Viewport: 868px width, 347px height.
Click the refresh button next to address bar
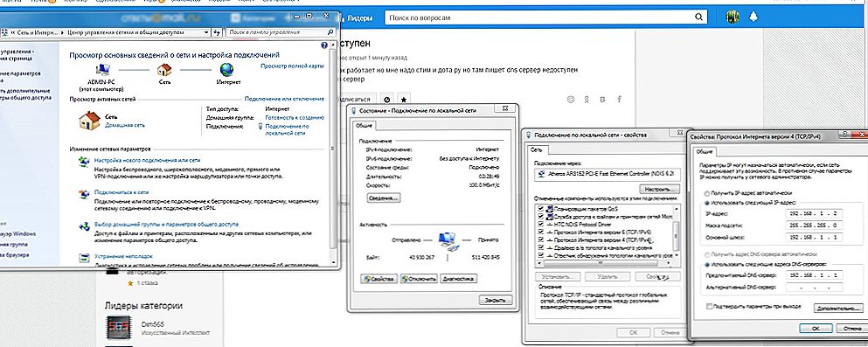(217, 32)
